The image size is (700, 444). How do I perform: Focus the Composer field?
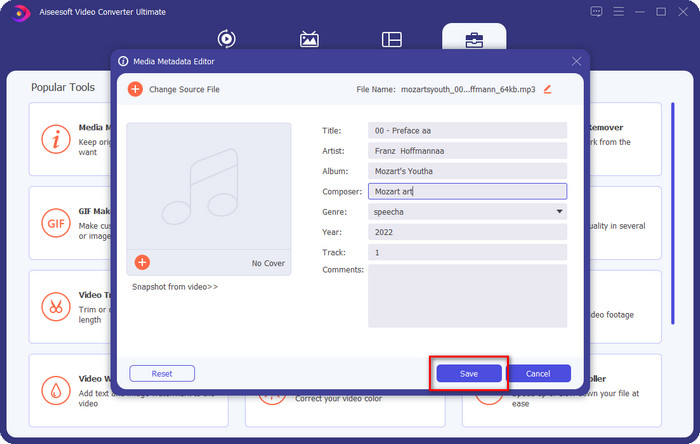click(x=467, y=191)
